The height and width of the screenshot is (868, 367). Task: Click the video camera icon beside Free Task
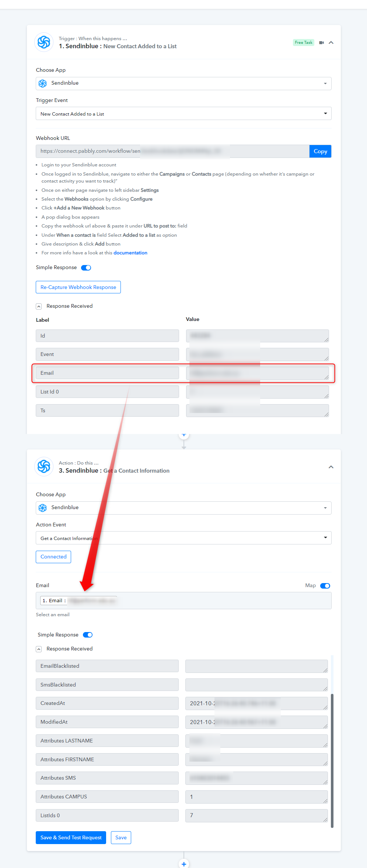click(321, 43)
